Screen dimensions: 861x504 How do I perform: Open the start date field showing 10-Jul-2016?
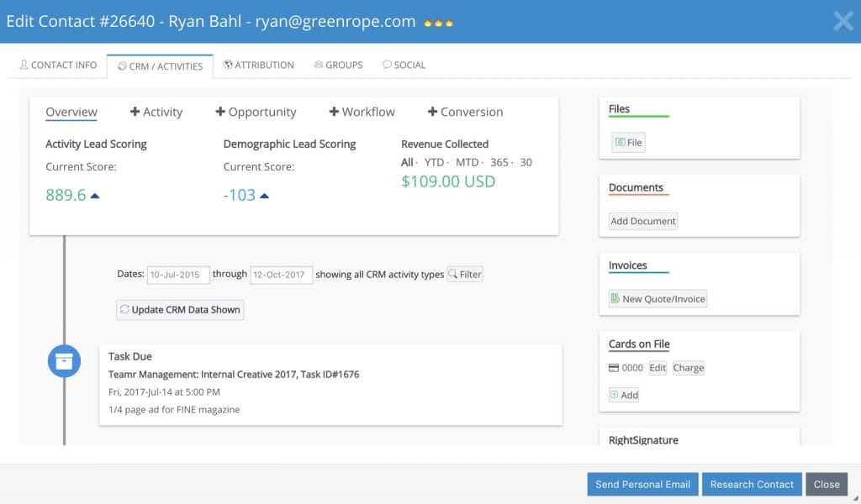click(178, 274)
